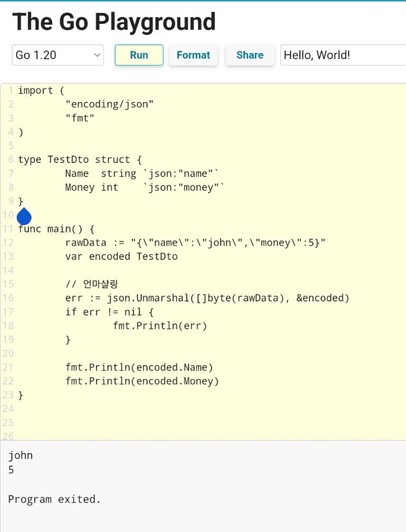This screenshot has height=532, width=406.
Task: Click the Run button
Action: coord(139,55)
